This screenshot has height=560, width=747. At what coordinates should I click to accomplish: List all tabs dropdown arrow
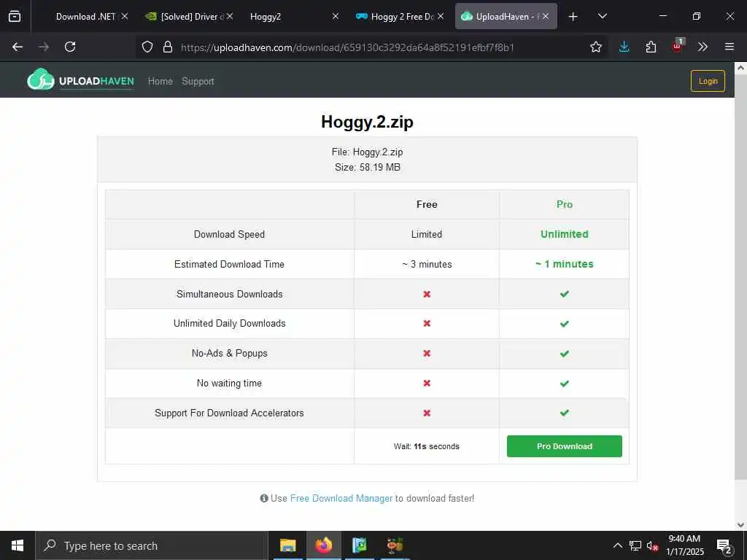click(x=602, y=16)
